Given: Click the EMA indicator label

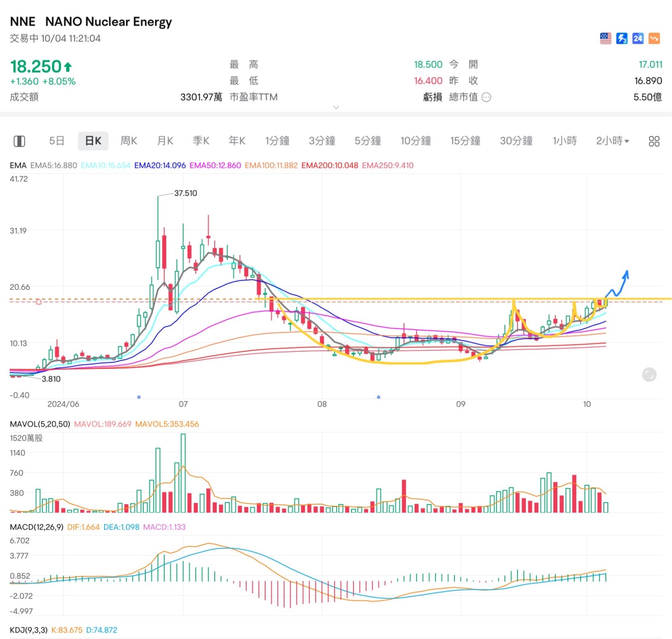Looking at the screenshot, I should point(18,166).
